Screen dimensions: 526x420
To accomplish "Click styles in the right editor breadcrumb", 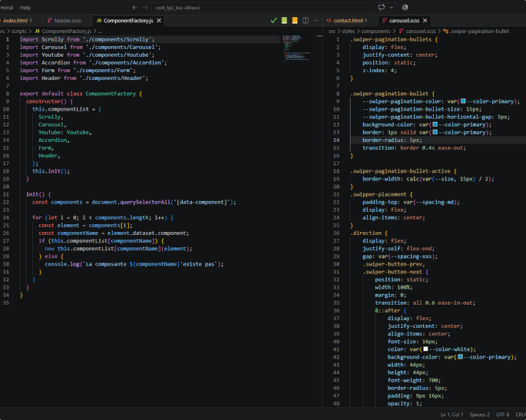I will coord(348,31).
